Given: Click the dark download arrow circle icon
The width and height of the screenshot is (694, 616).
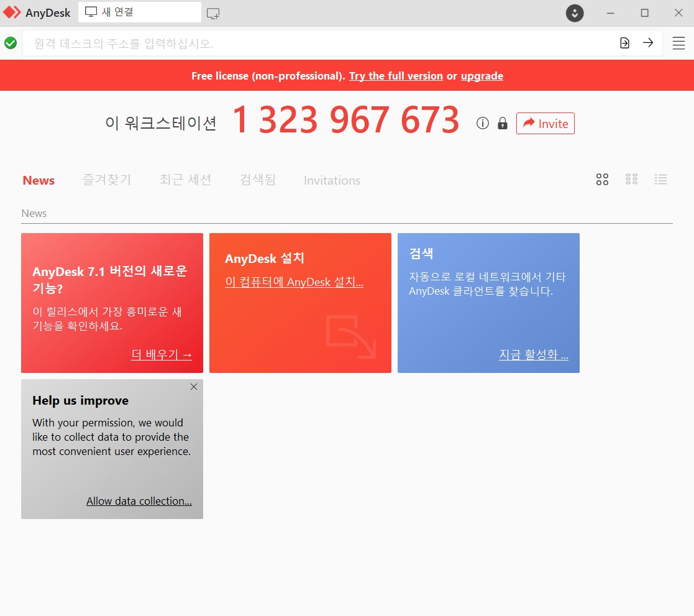Looking at the screenshot, I should [575, 13].
